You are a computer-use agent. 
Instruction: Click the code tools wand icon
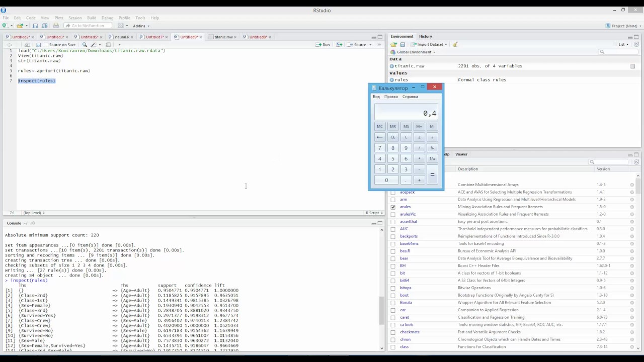click(x=93, y=45)
